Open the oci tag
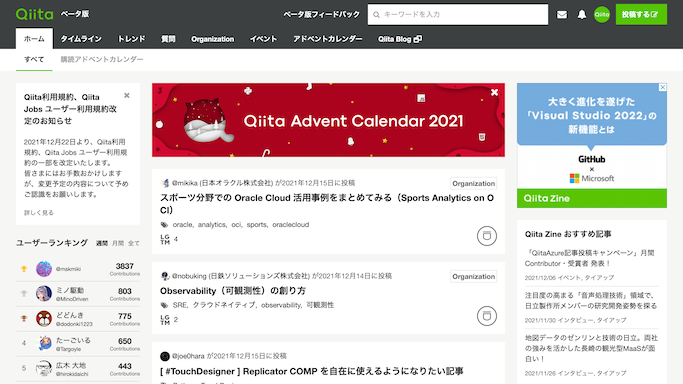683x384 pixels. click(236, 225)
